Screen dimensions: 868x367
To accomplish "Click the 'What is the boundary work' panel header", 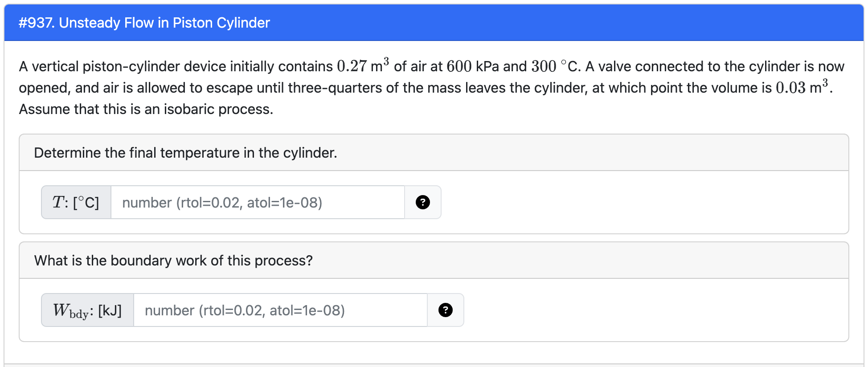I will point(173,260).
